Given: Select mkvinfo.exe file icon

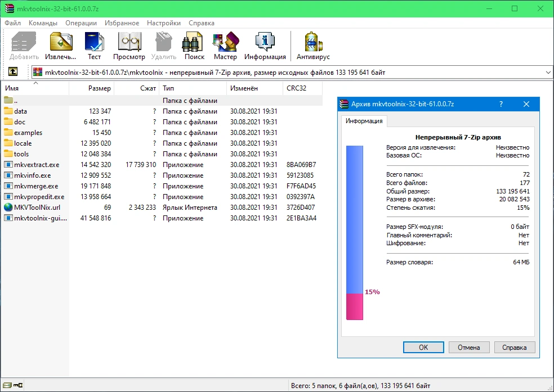Looking at the screenshot, I should [8, 175].
